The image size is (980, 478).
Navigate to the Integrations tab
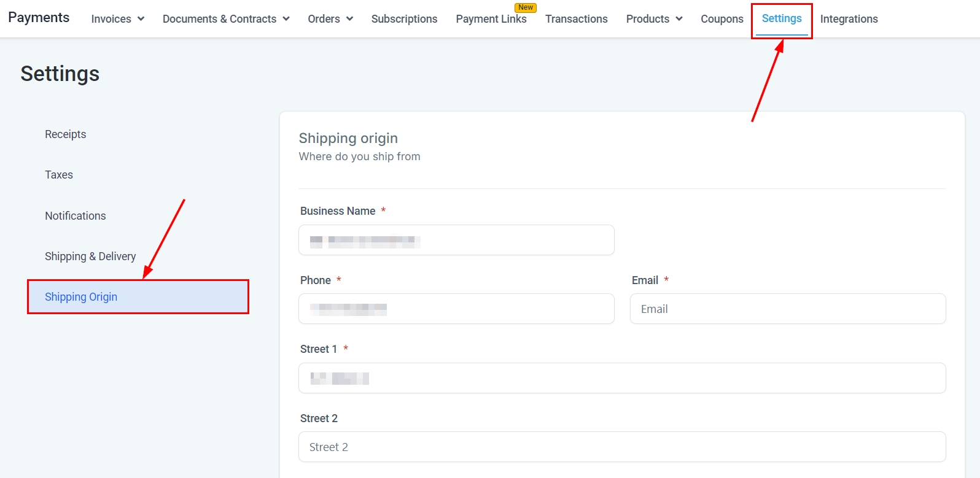click(x=849, y=19)
